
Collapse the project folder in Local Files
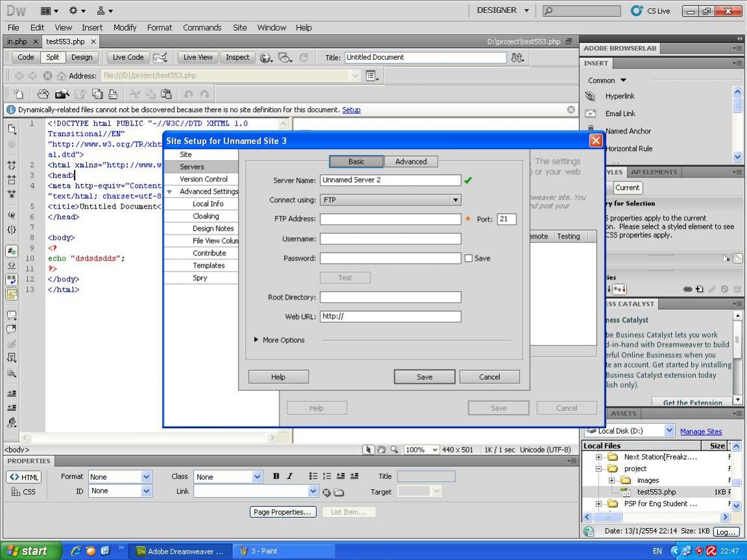coord(599,469)
